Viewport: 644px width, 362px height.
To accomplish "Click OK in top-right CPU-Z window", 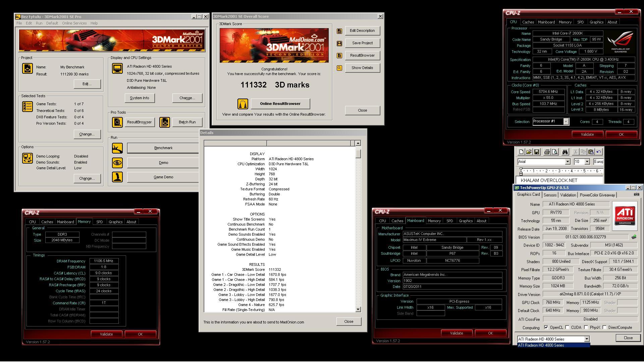I will (621, 134).
